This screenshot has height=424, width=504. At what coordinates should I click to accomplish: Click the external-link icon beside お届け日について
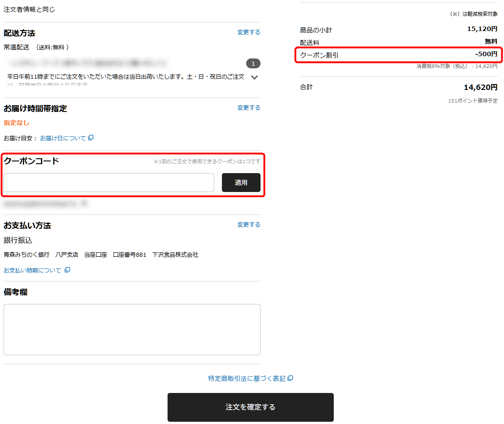tap(91, 138)
